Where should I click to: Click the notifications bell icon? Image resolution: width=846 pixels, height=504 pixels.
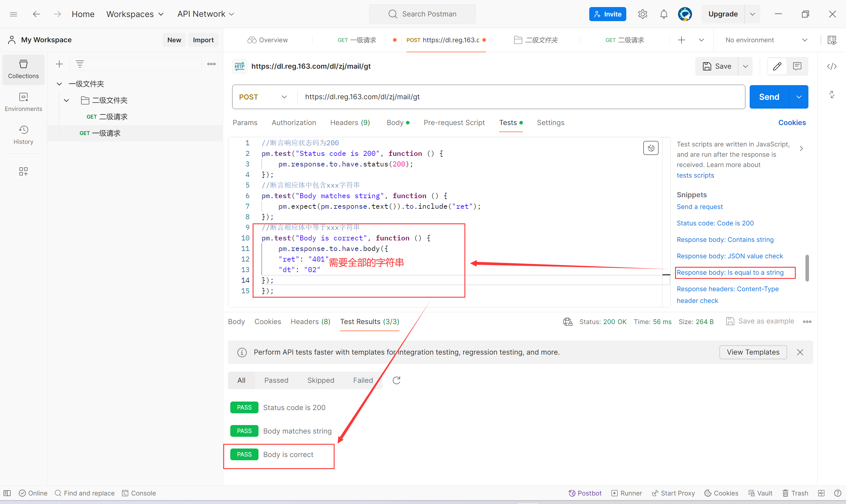coord(663,14)
